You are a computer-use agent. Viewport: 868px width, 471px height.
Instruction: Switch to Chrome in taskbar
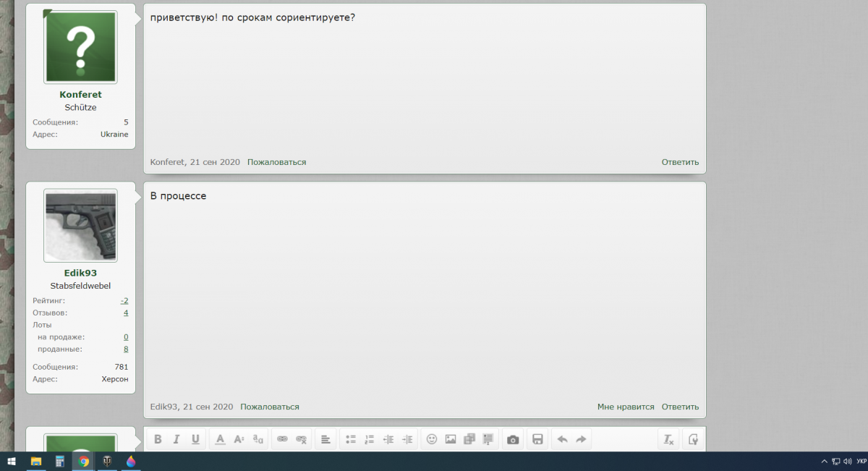point(84,461)
